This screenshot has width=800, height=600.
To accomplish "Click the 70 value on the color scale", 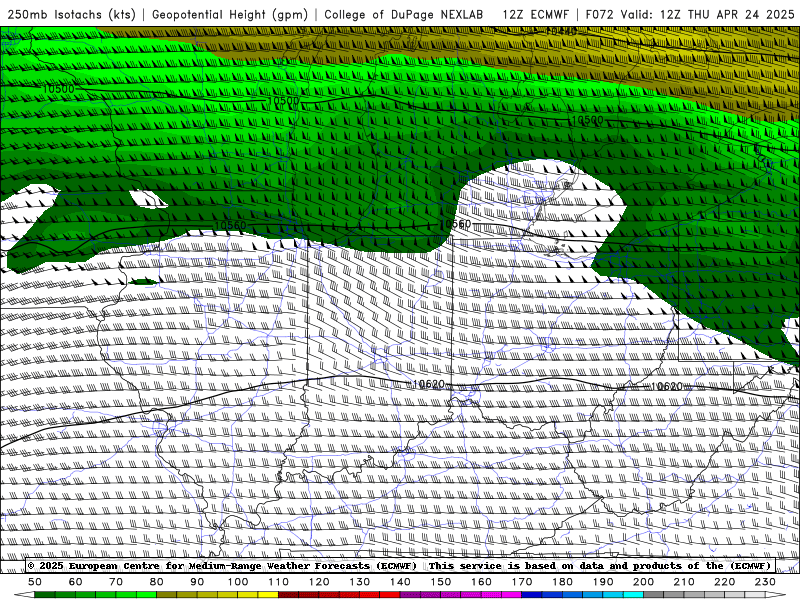I will (116, 582).
